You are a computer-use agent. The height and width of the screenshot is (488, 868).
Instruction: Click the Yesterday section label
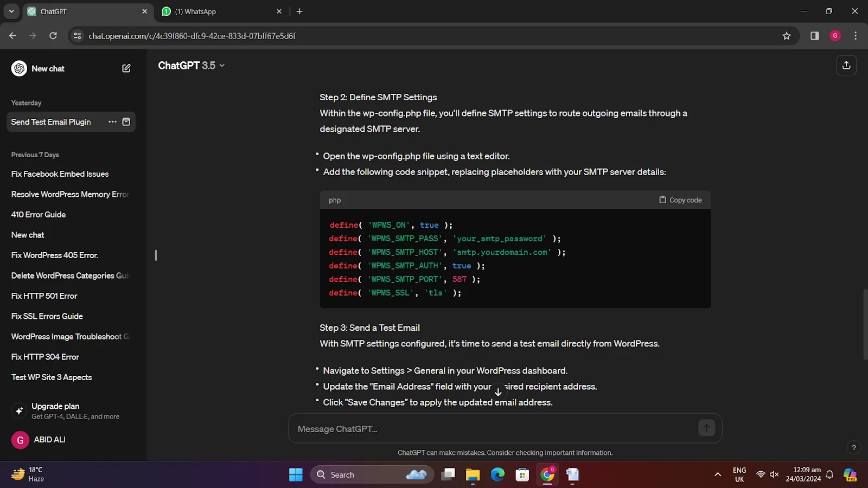click(x=26, y=103)
